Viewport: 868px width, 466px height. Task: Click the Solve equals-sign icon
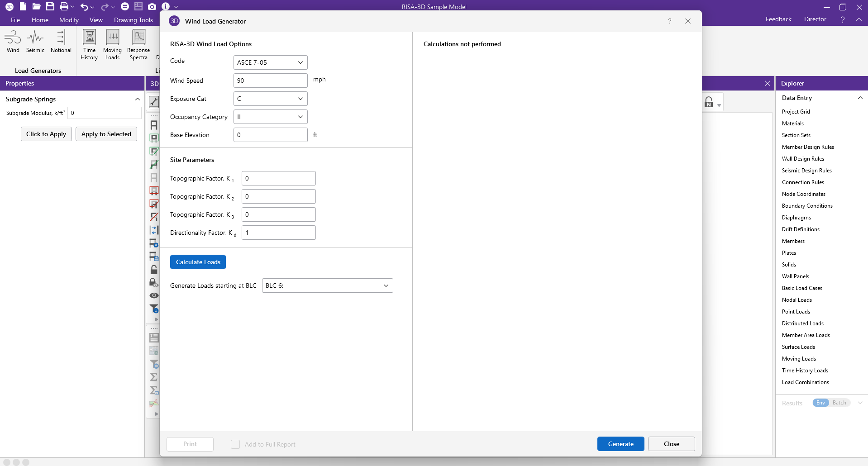[x=125, y=6]
